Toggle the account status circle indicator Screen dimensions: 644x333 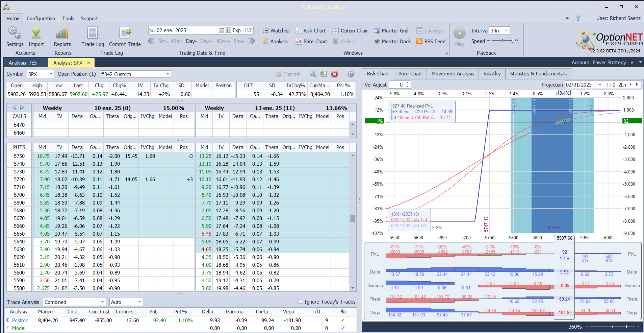(x=632, y=63)
